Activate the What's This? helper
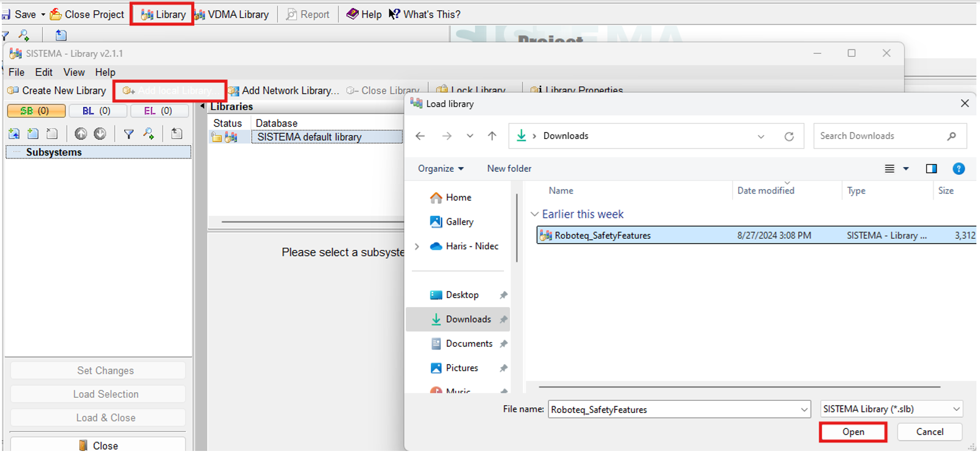The height and width of the screenshot is (454, 980). [424, 14]
